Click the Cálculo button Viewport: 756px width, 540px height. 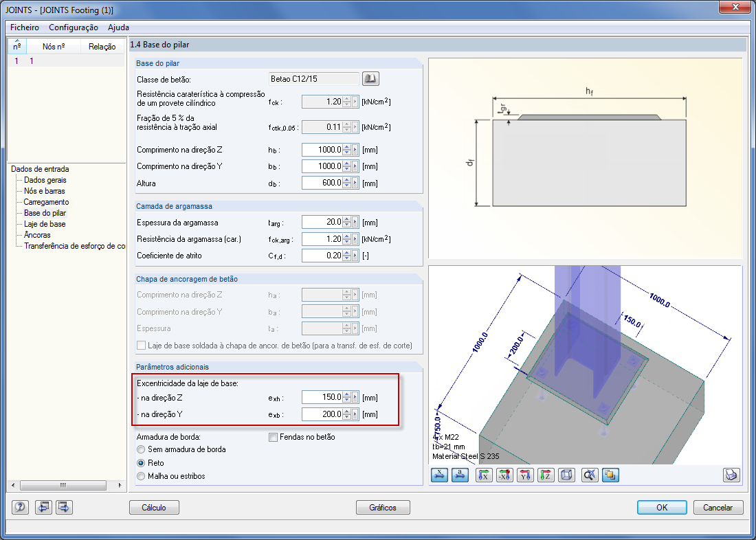(x=154, y=508)
